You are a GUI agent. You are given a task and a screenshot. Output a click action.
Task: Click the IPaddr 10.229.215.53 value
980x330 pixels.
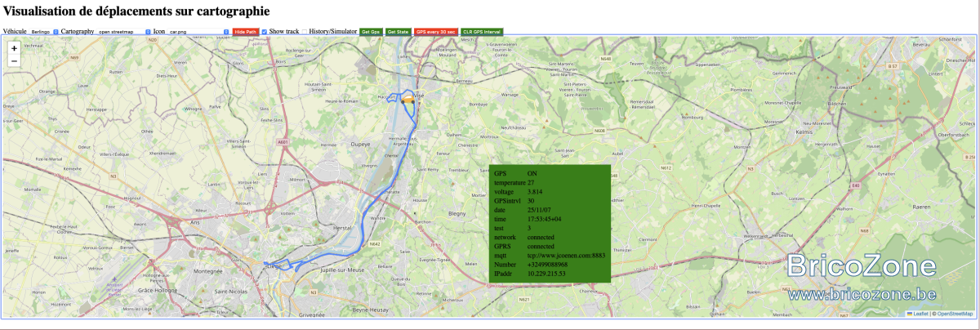(546, 274)
